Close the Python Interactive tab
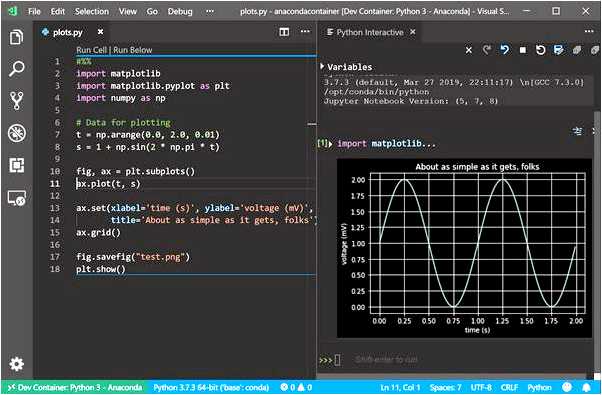 pyautogui.click(x=413, y=32)
